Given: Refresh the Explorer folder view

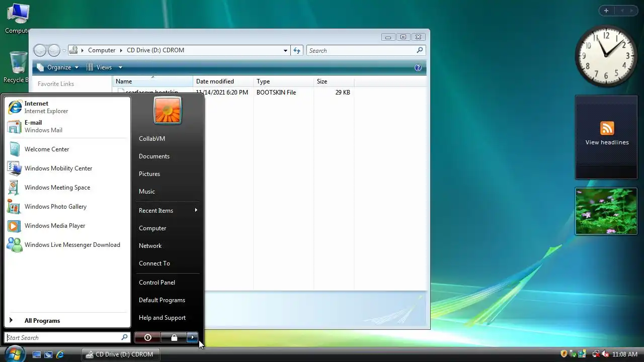Looking at the screenshot, I should pyautogui.click(x=297, y=50).
